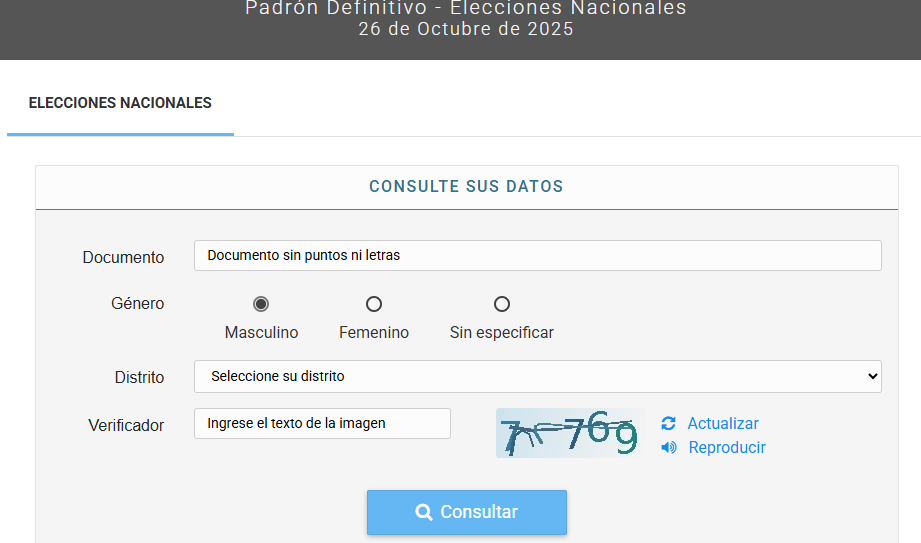Screen dimensions: 921x543
Task: Click the Verificador text input box
Action: point(322,423)
